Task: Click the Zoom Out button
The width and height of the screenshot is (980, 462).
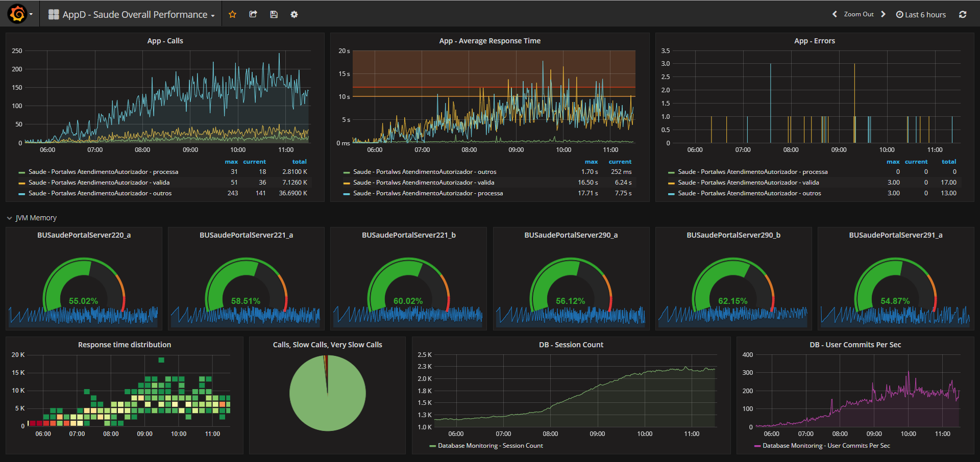Action: pos(859,14)
